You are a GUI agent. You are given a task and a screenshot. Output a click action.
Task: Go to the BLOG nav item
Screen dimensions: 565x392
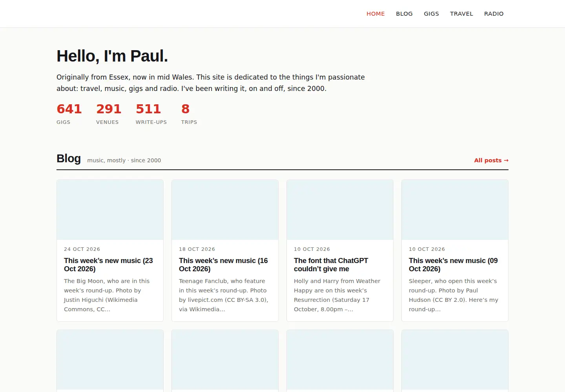pos(404,14)
